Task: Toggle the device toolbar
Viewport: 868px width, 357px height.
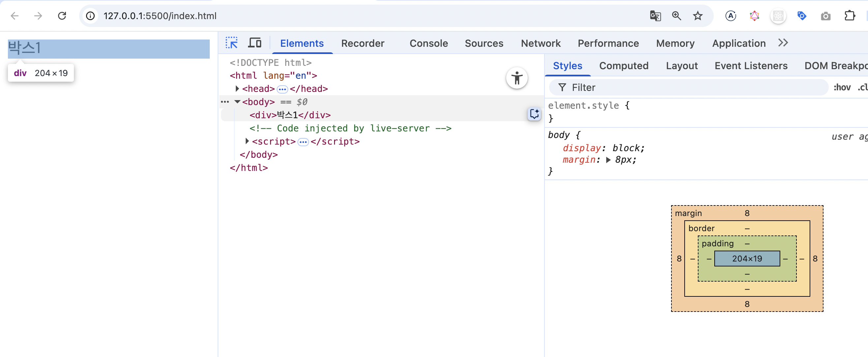Action: point(254,43)
